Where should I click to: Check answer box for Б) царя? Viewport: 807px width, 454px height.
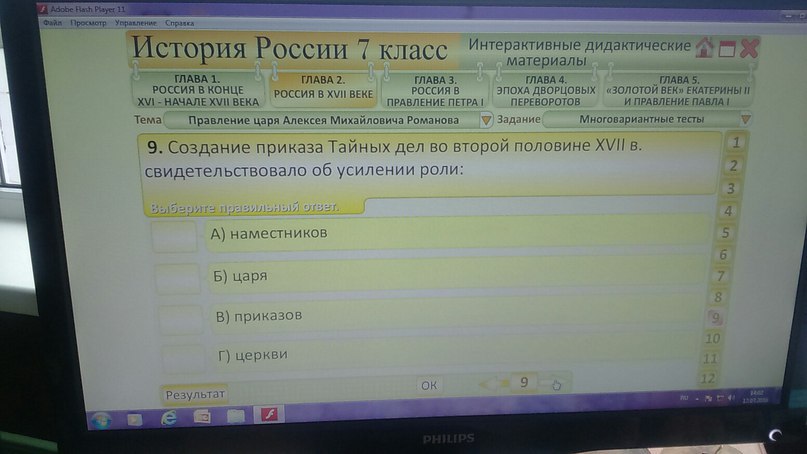click(x=178, y=278)
